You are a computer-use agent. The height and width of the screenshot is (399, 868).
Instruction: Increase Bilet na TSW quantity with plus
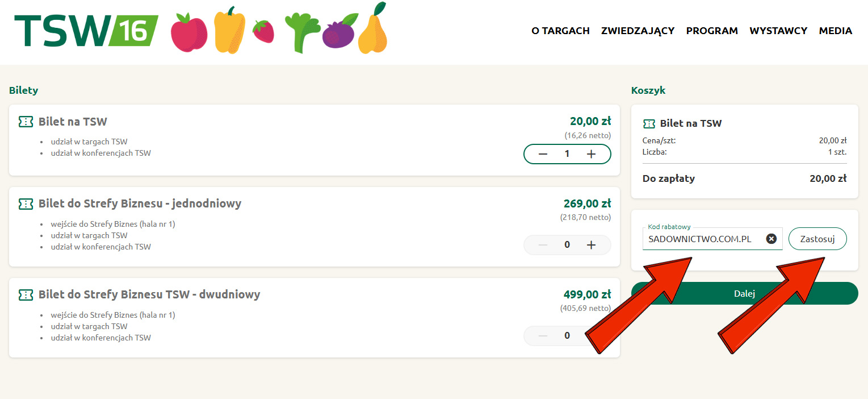[591, 154]
